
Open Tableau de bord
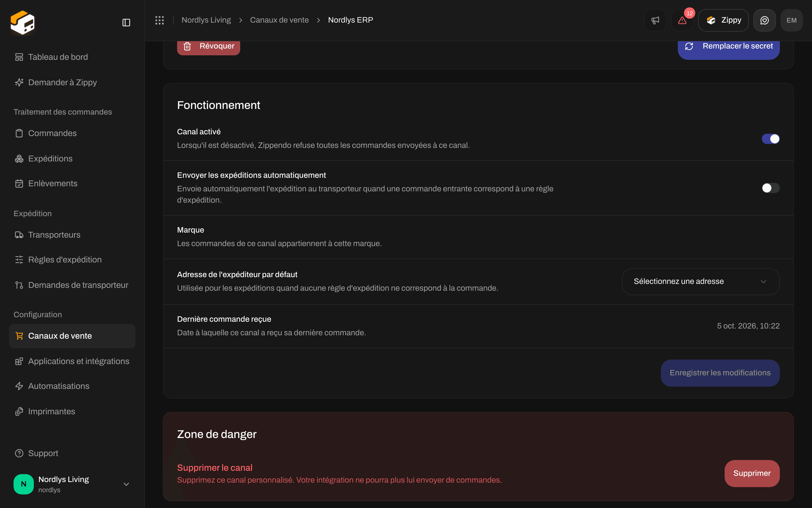click(72, 57)
